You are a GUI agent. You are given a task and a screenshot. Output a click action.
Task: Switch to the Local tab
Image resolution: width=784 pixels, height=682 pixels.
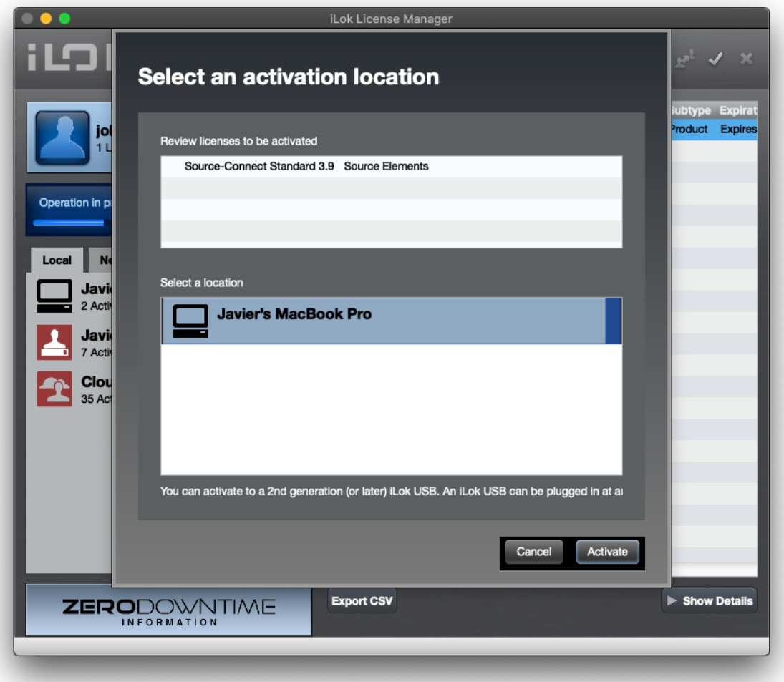57,260
